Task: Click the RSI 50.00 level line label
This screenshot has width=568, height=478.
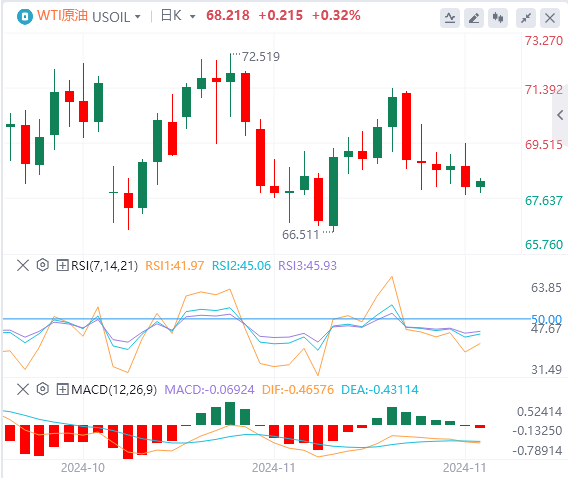Action: pyautogui.click(x=546, y=319)
